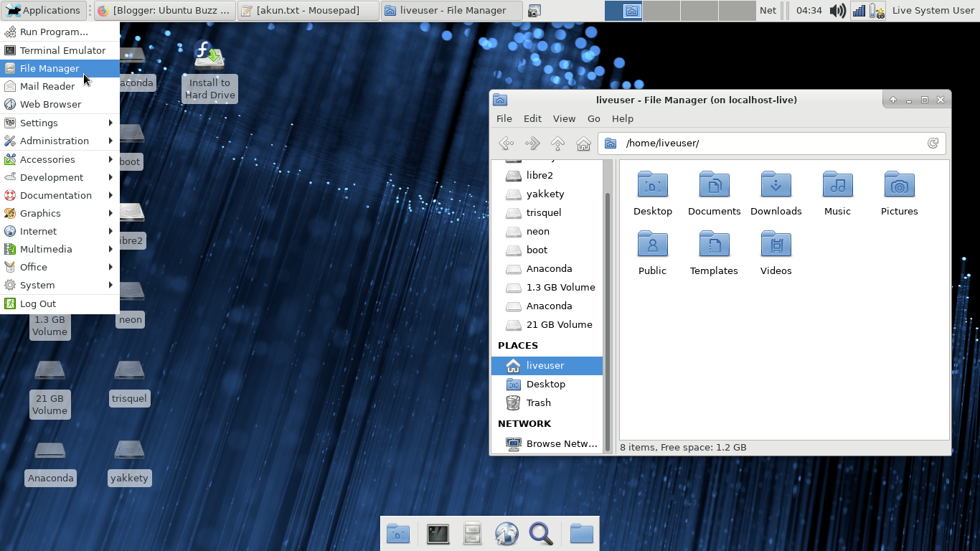Switch to the akun.txt Mousepad taskbar entry

point(307,10)
